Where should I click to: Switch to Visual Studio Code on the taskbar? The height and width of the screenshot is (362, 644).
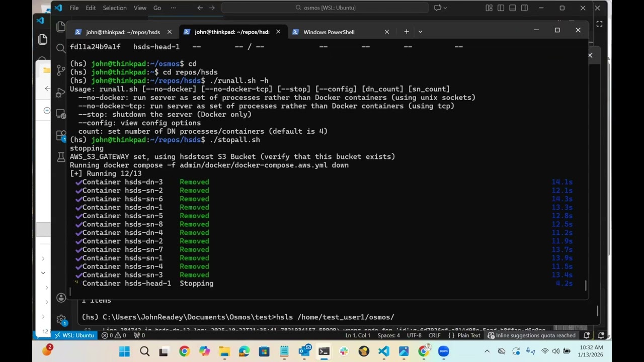(x=383, y=351)
